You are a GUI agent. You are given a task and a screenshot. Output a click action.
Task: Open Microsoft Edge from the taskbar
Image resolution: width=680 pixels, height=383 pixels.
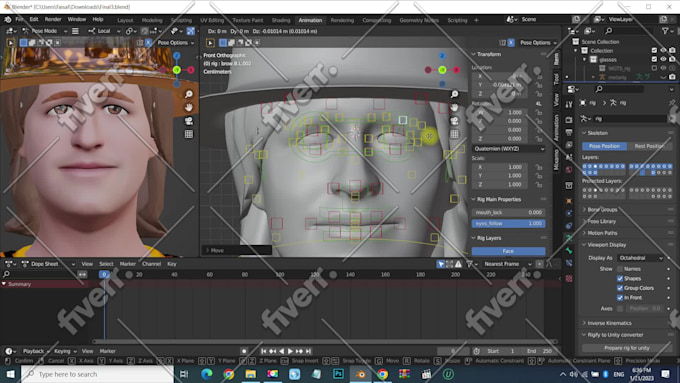point(206,374)
